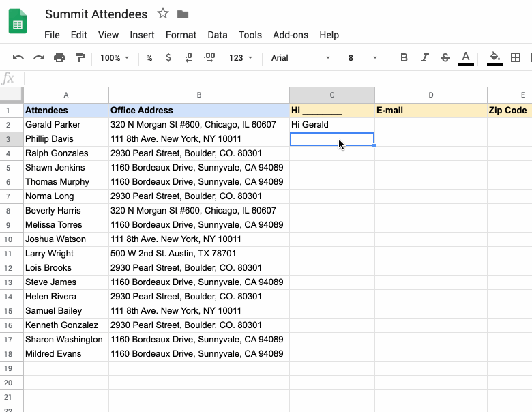Open the move-to-folder icon
This screenshot has height=412, width=532.
coord(183,14)
